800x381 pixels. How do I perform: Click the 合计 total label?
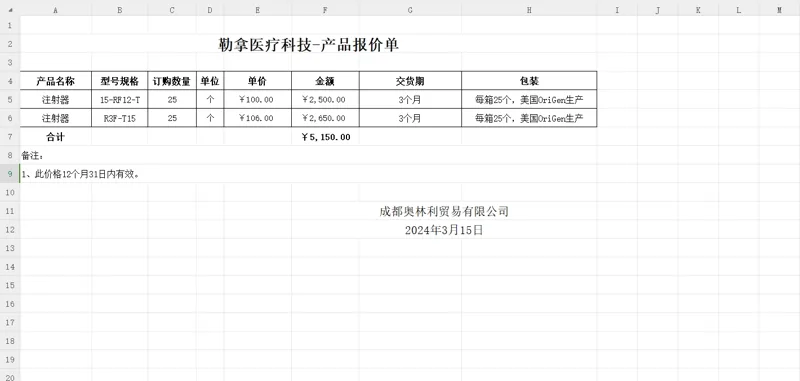tap(56, 137)
